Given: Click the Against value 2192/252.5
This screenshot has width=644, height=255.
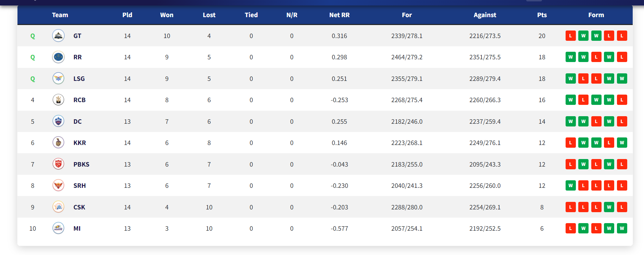Looking at the screenshot, I should 485,228.
